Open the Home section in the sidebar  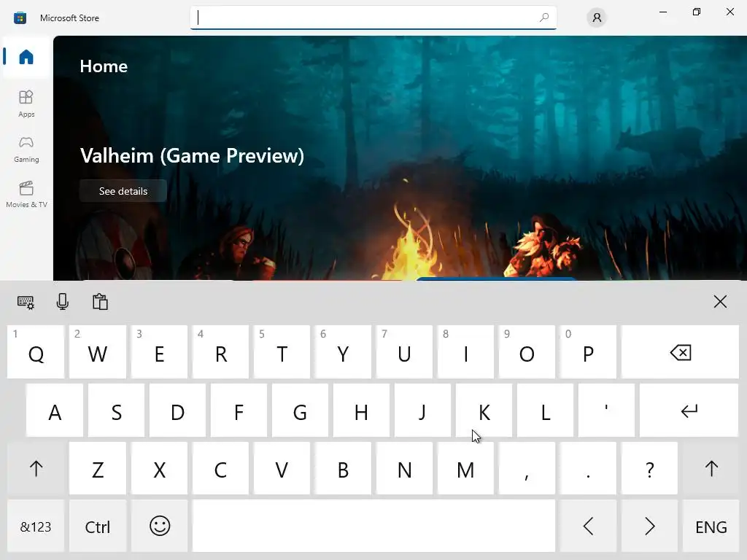(26, 57)
